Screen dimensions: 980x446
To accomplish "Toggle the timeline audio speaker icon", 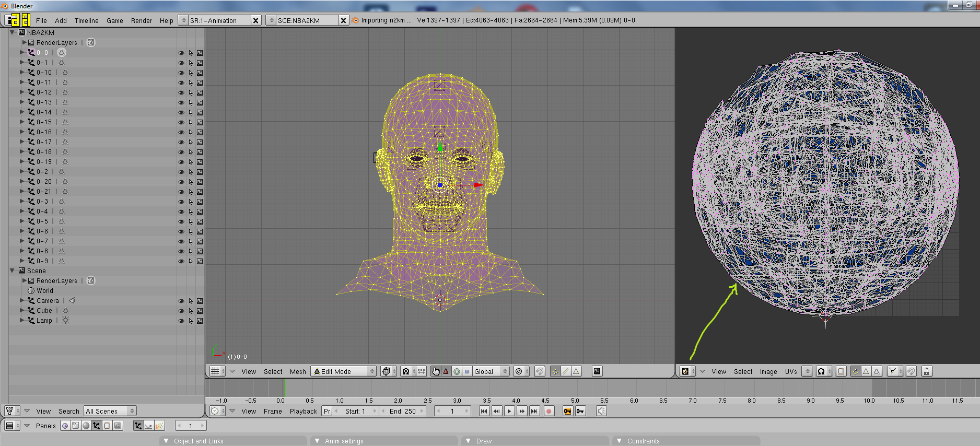I will [601, 411].
